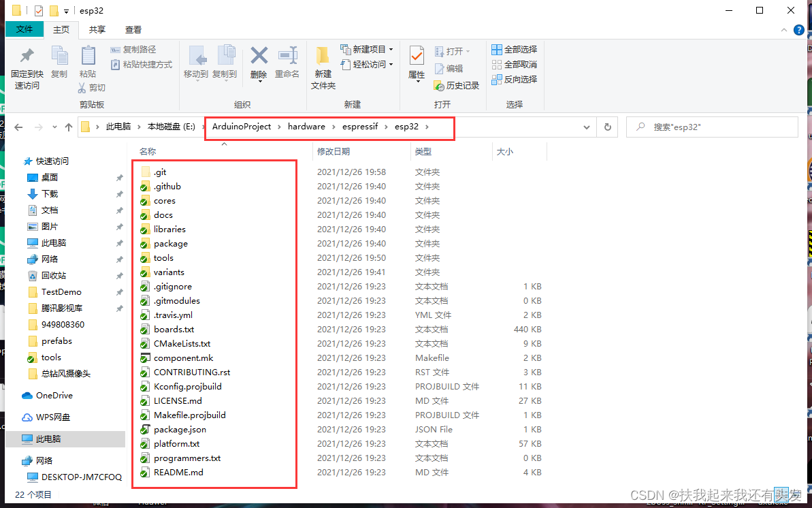The width and height of the screenshot is (812, 508).
Task: Open the recent locations dropdown arrow
Action: point(54,127)
